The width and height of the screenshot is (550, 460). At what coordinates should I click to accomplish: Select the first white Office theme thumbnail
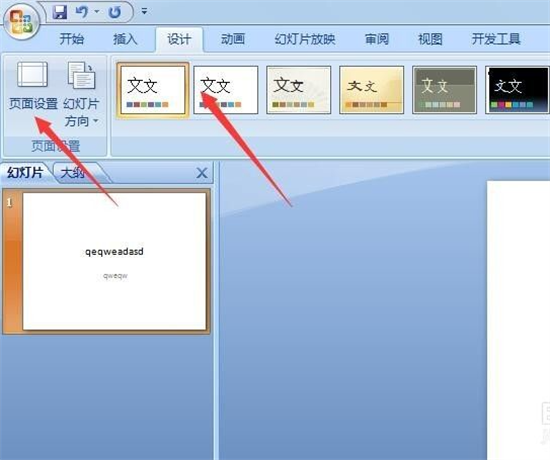point(153,90)
